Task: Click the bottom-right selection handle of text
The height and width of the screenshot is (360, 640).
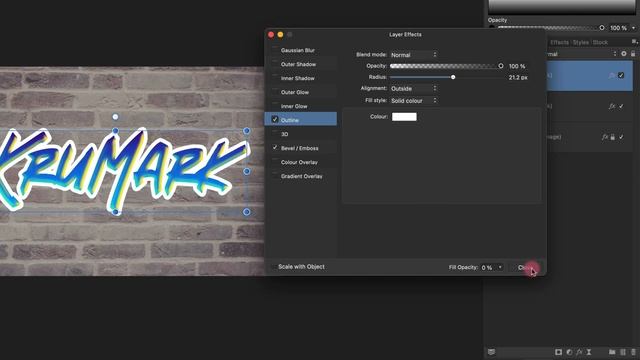Action: tap(247, 212)
